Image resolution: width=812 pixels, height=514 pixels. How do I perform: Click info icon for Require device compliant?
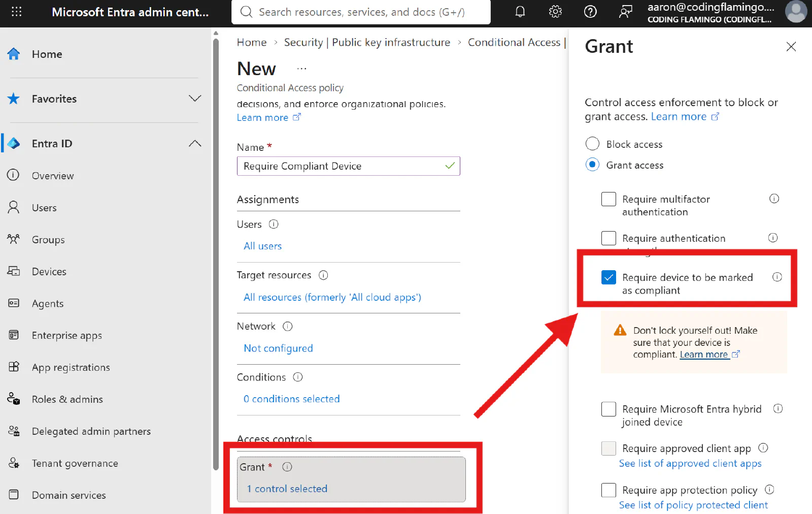click(777, 277)
